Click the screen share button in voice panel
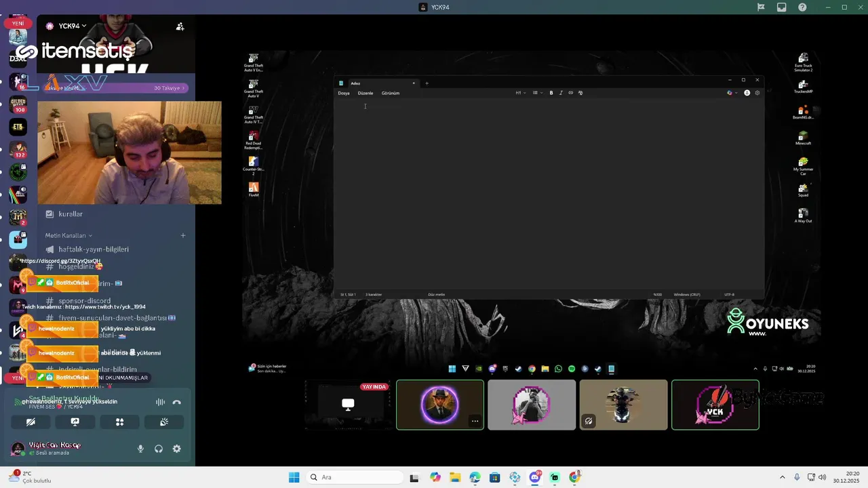Image resolution: width=868 pixels, height=488 pixels. pyautogui.click(x=75, y=422)
